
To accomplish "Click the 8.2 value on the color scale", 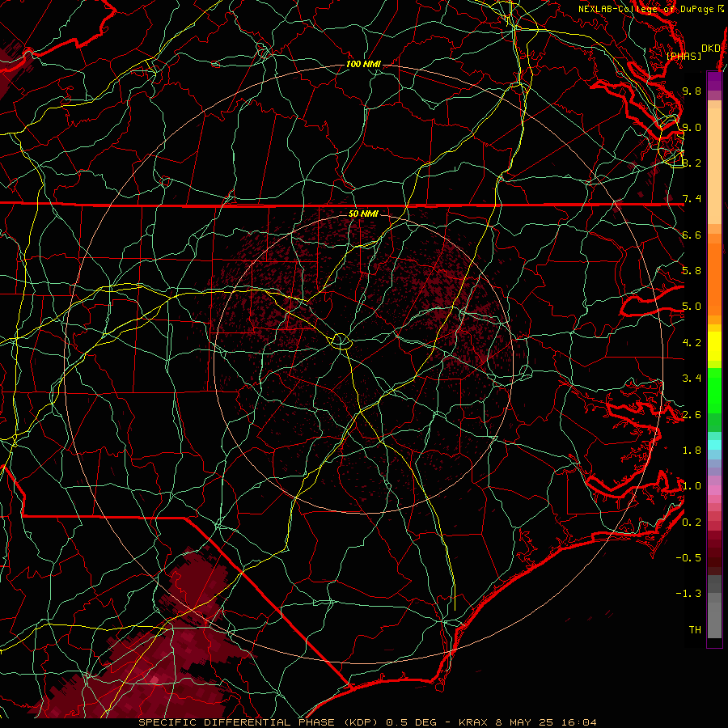I will [x=692, y=163].
